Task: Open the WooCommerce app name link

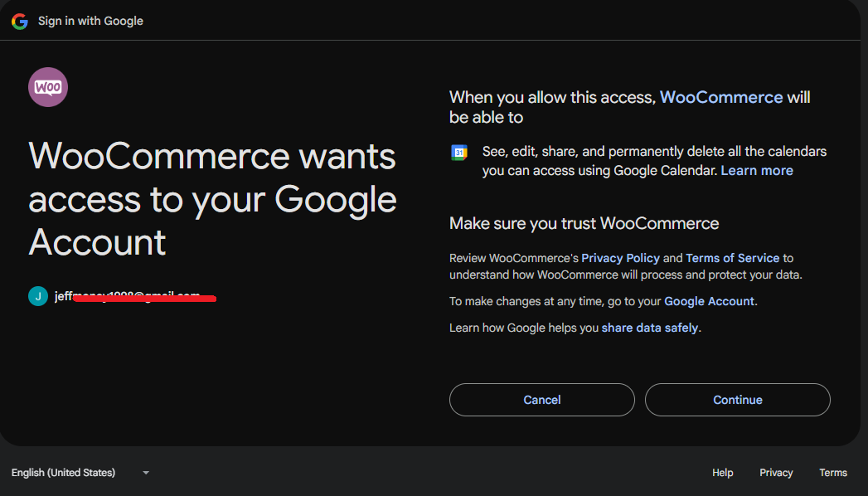Action: [x=721, y=97]
